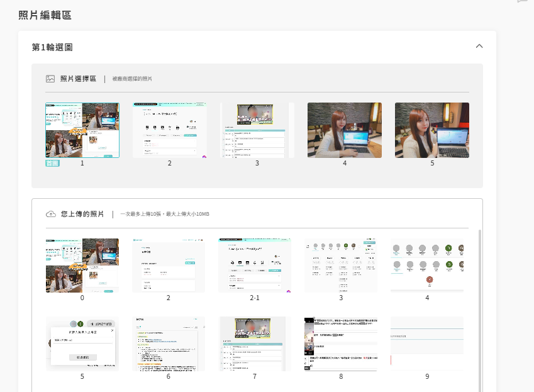Collapse the 第1輪選圖 section chevron
The width and height of the screenshot is (534, 392).
coord(479,47)
